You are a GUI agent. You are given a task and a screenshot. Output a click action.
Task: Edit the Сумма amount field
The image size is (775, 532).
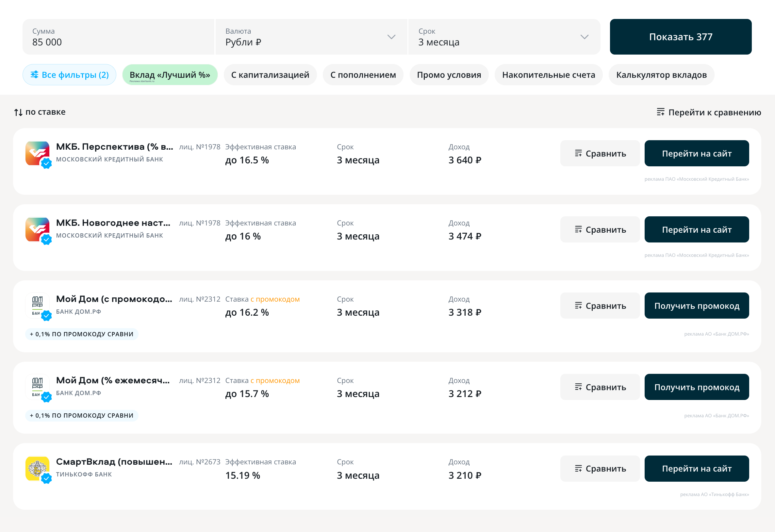(x=118, y=37)
